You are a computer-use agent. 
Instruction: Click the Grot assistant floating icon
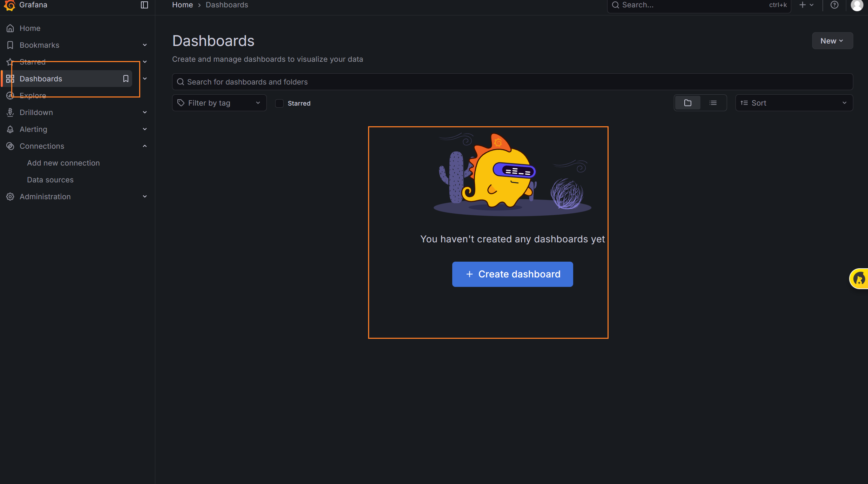pyautogui.click(x=859, y=279)
